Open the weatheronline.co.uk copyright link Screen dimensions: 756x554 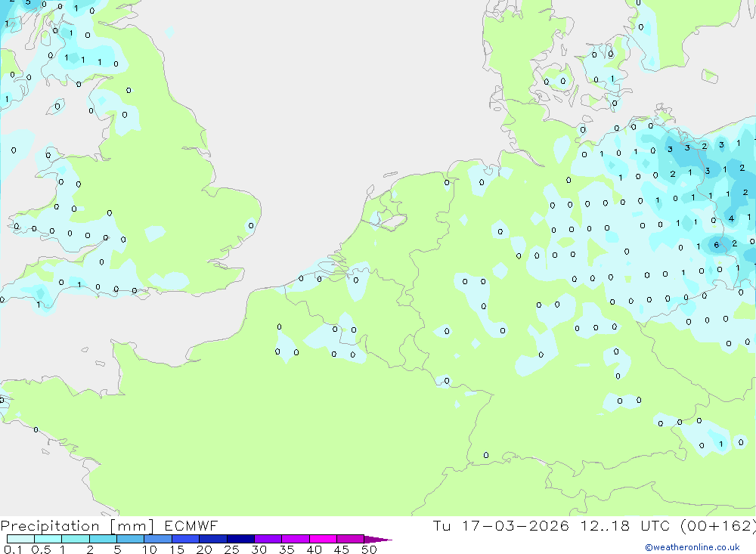point(692,547)
